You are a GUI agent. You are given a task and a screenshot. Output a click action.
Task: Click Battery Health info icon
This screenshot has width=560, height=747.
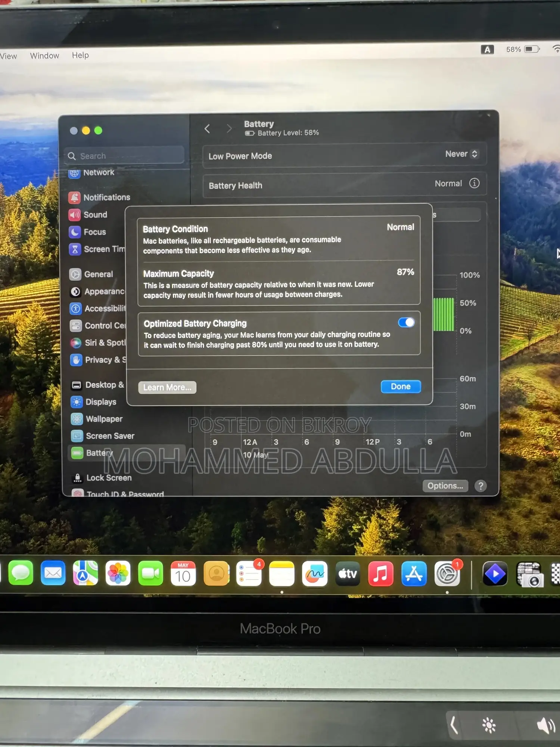coord(474,183)
